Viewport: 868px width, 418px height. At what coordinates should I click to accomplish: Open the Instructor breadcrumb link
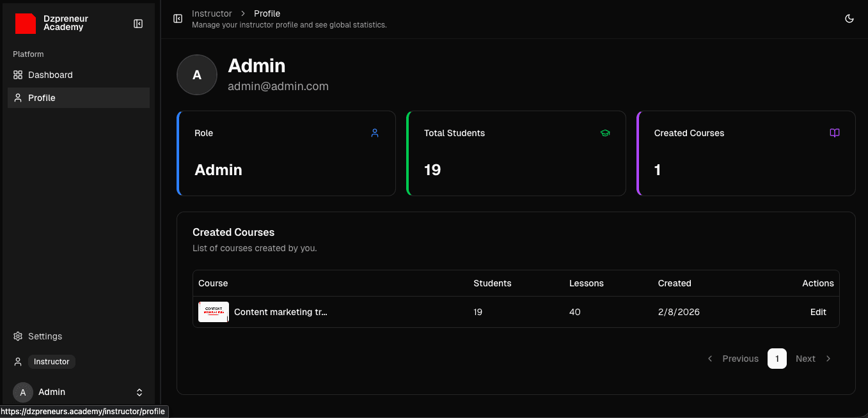pos(212,13)
